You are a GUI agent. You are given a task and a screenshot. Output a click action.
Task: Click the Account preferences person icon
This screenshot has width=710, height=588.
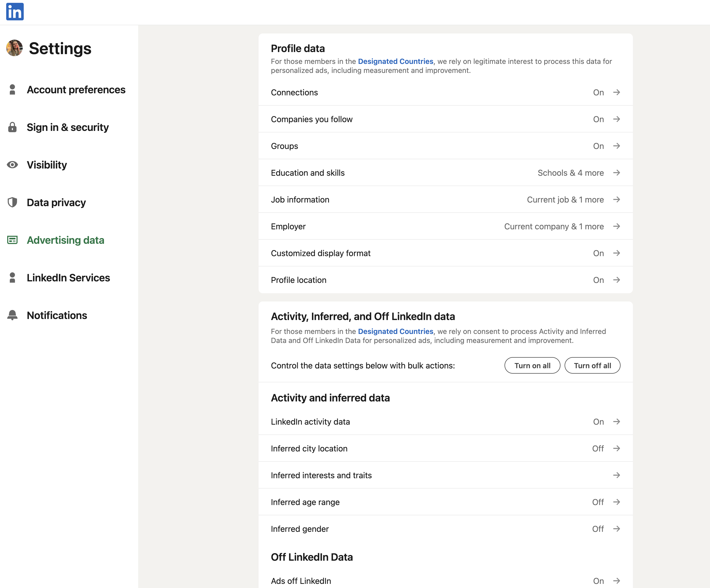click(x=13, y=90)
